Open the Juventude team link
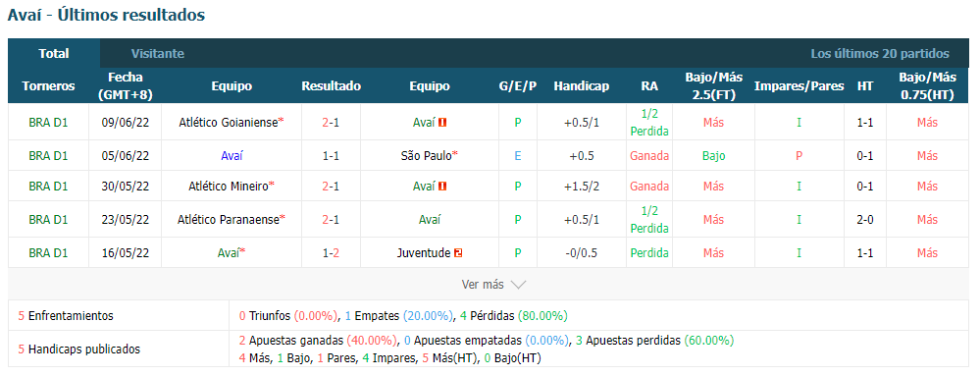Viewport: 980px width, 376px height. (423, 253)
